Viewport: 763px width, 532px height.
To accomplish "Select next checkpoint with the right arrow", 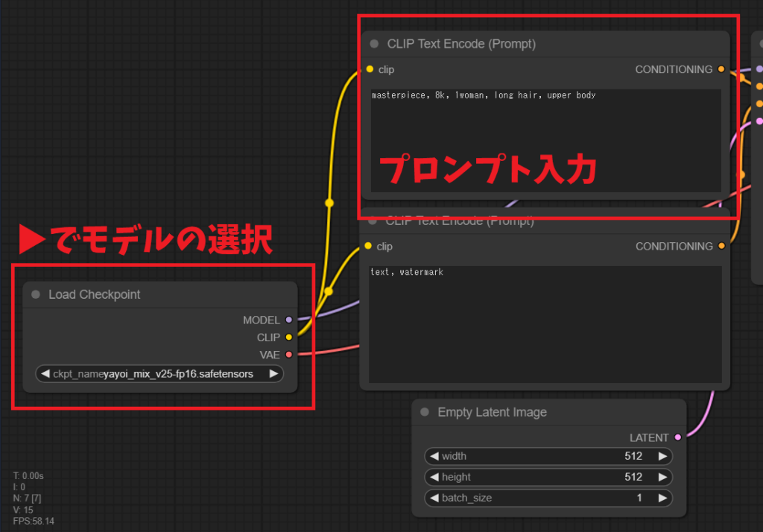I will pyautogui.click(x=273, y=374).
